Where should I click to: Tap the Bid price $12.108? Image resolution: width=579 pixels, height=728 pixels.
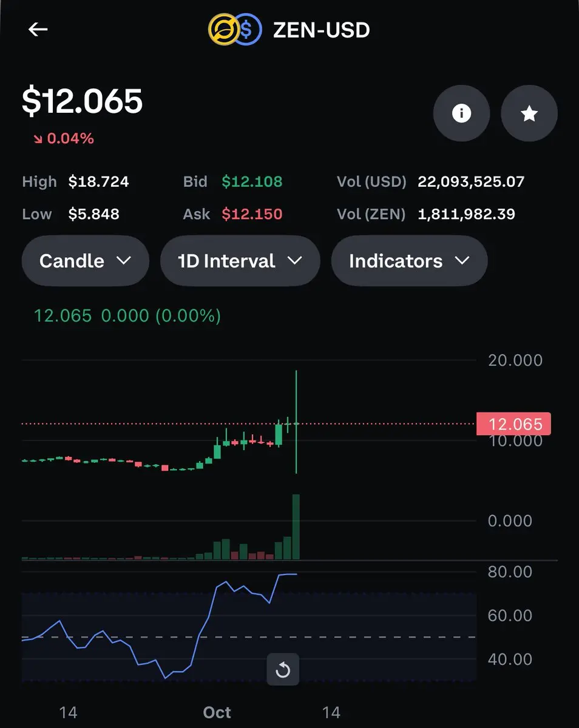pos(252,181)
